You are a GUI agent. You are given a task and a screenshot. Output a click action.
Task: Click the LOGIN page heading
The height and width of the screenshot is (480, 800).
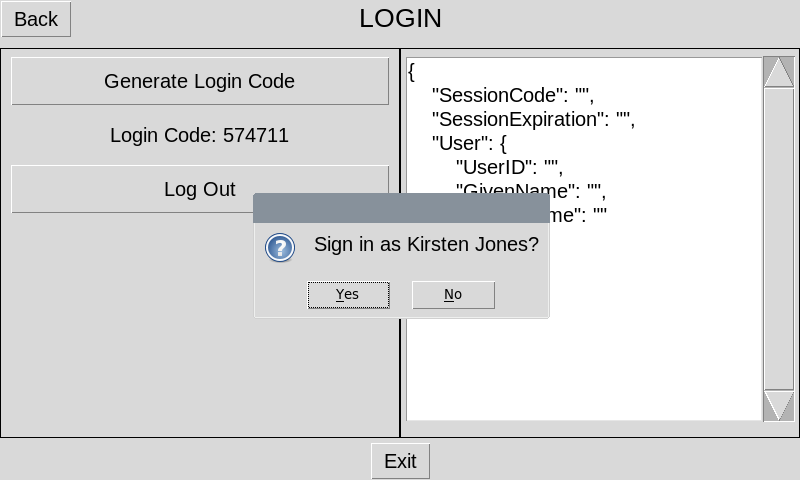(x=400, y=18)
